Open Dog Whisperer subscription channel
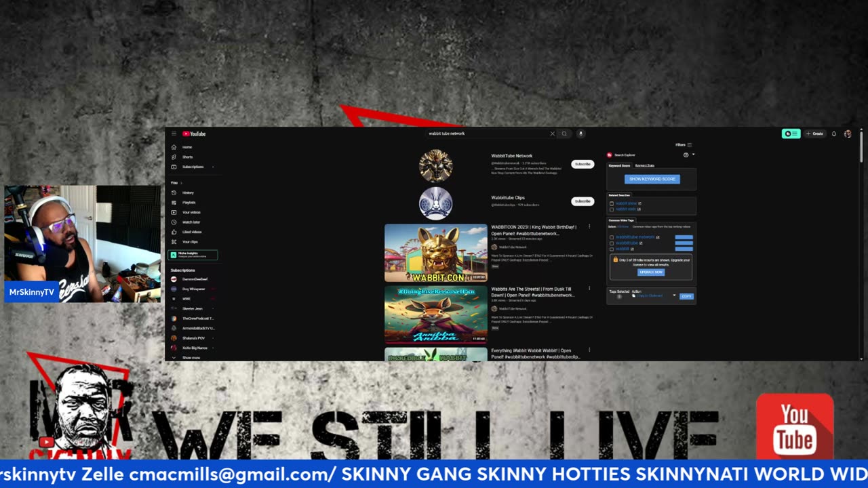Screen dimensions: 868x488 (x=193, y=289)
